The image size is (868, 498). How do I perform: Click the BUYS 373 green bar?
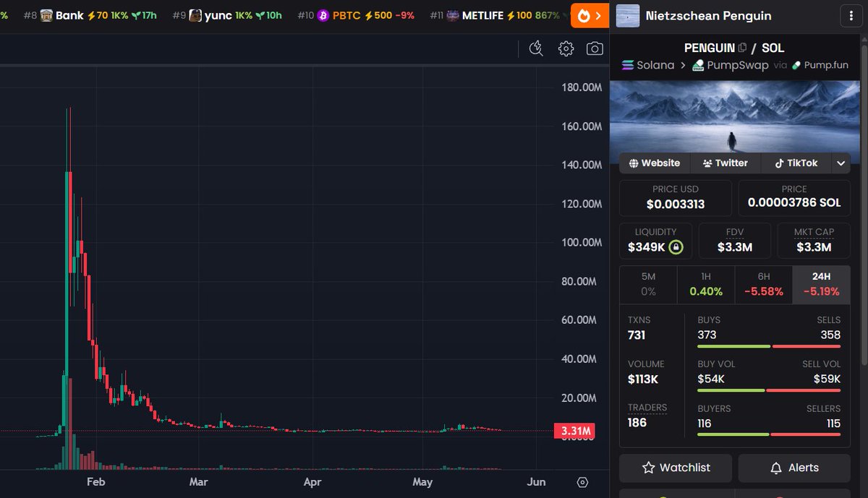(733, 346)
